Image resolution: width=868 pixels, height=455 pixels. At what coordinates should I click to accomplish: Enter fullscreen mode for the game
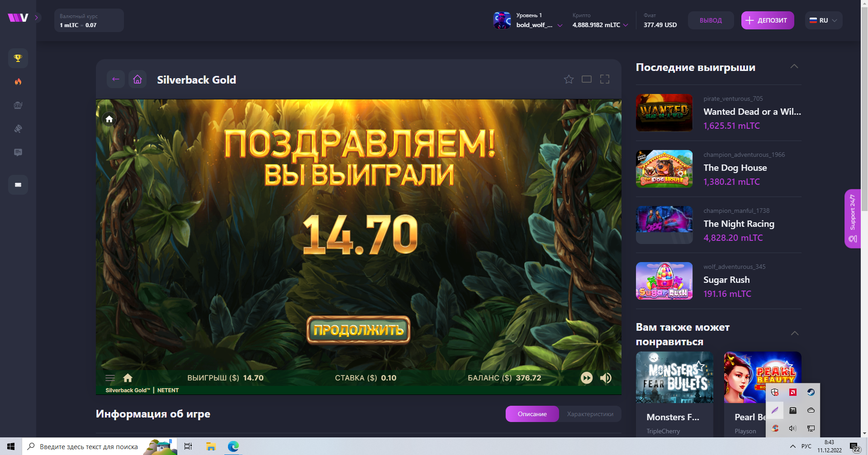(x=605, y=80)
